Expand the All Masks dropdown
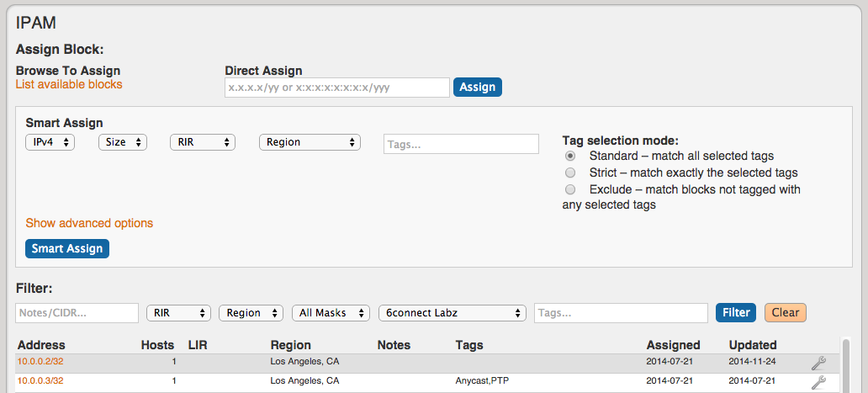 click(331, 313)
